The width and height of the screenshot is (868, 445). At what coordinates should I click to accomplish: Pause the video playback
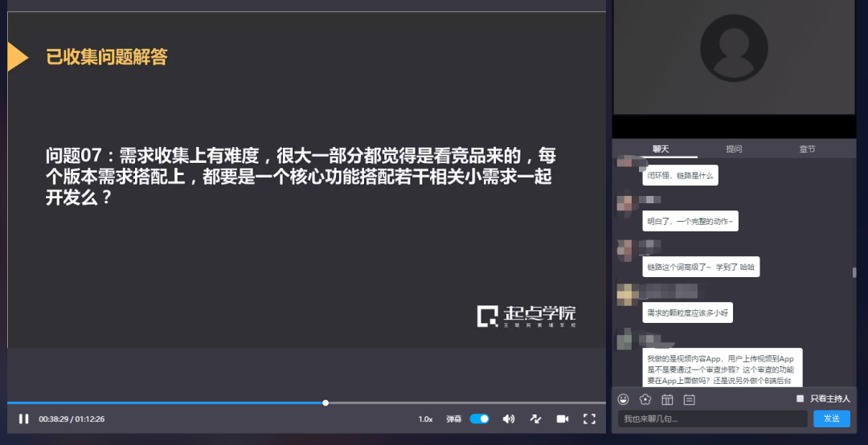point(23,419)
